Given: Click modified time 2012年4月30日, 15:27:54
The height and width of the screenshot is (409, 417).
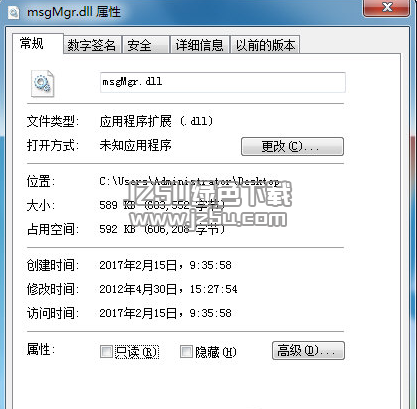Looking at the screenshot, I should pyautogui.click(x=168, y=289).
